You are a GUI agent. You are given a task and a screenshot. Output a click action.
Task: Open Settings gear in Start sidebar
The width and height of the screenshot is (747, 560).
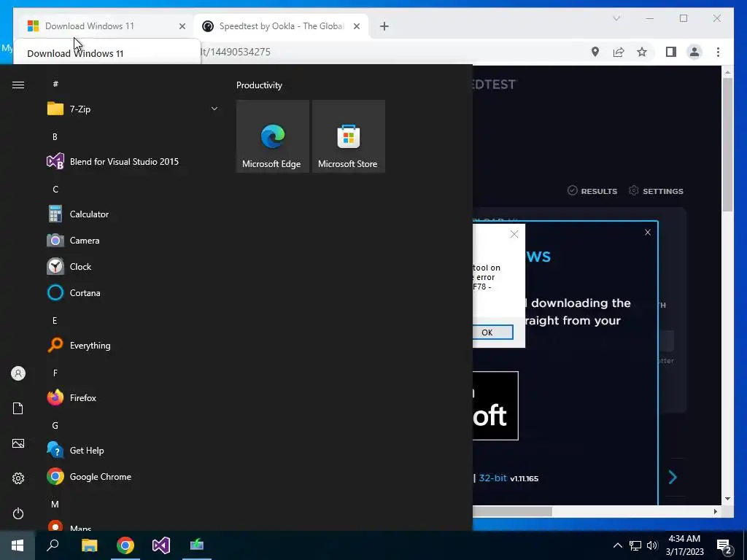pos(18,478)
